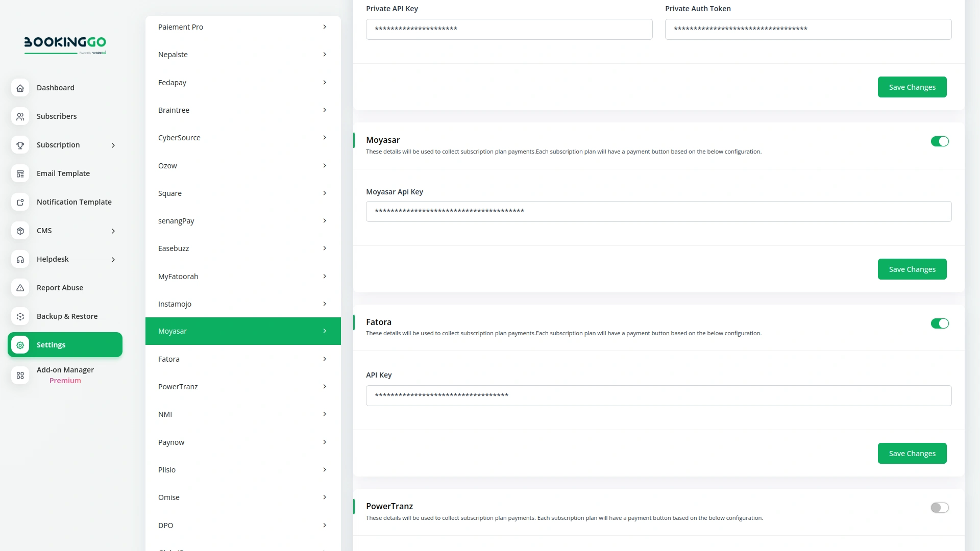Expand the Braintree gateway chevron
The width and height of the screenshot is (980, 551).
click(325, 110)
